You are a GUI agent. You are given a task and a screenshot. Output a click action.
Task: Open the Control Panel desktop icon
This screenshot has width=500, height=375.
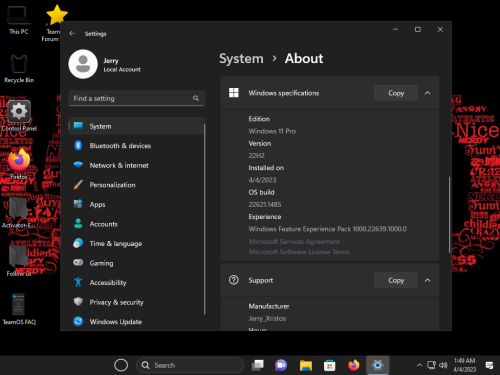(x=19, y=116)
